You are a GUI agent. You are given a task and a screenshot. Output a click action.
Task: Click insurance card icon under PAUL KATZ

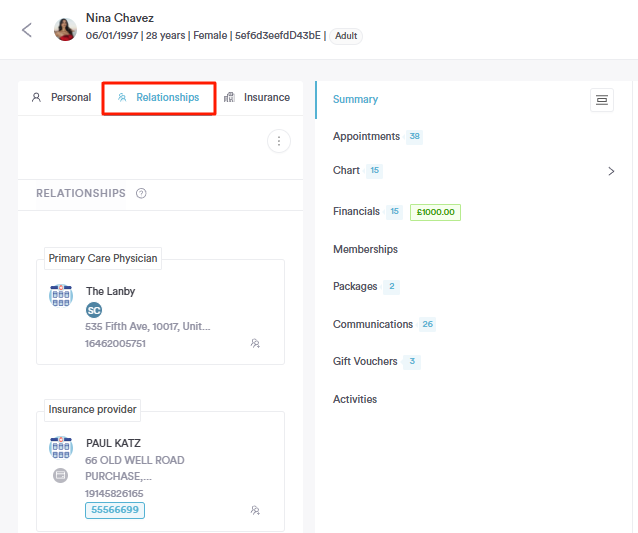[61, 475]
